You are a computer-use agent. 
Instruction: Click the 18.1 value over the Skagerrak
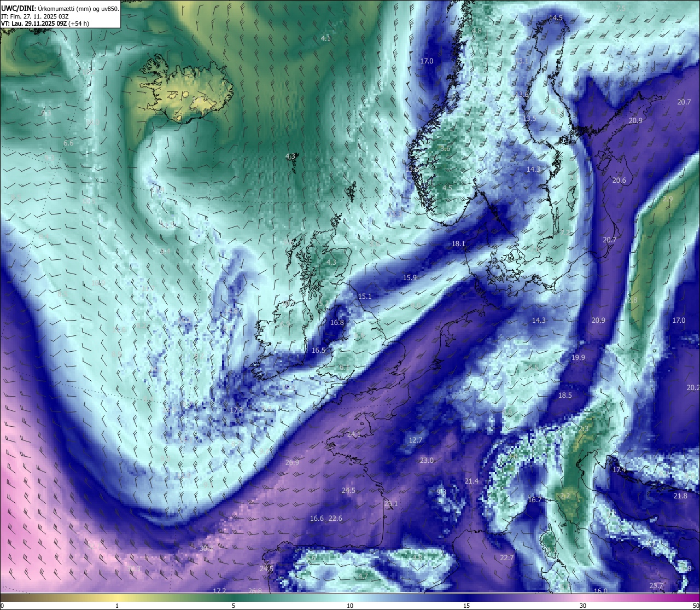point(458,244)
